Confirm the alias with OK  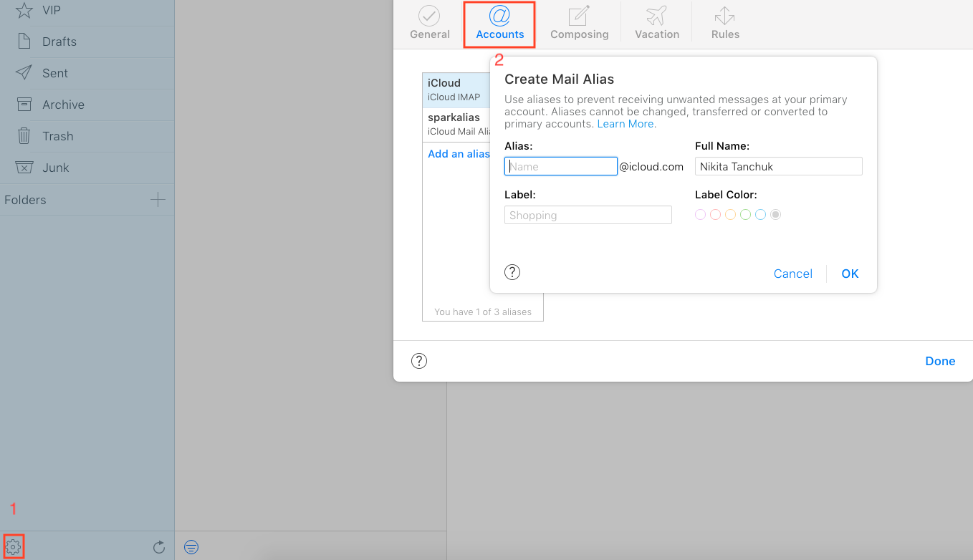tap(850, 274)
